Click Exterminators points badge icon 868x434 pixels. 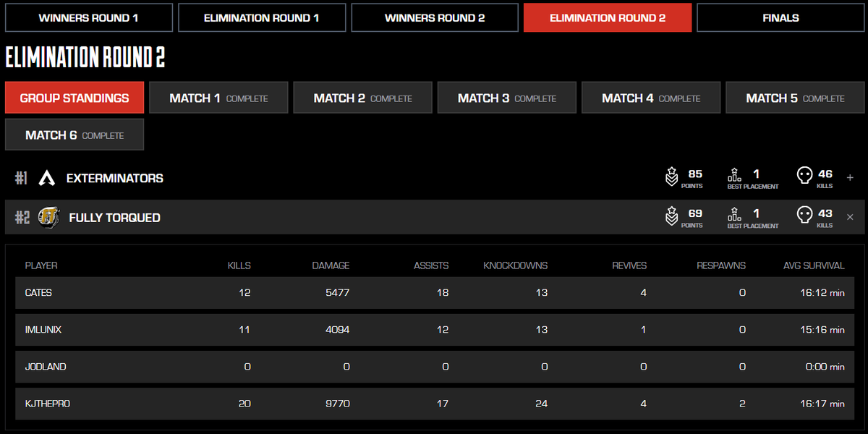click(x=672, y=177)
